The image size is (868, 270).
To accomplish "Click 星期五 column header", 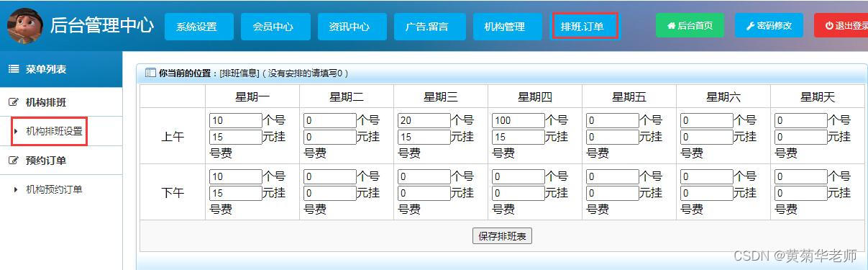I will click(x=629, y=96).
